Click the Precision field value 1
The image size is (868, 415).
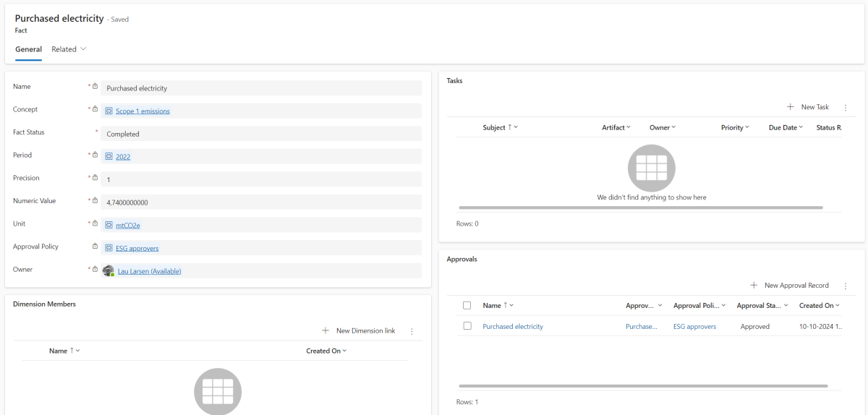click(261, 179)
